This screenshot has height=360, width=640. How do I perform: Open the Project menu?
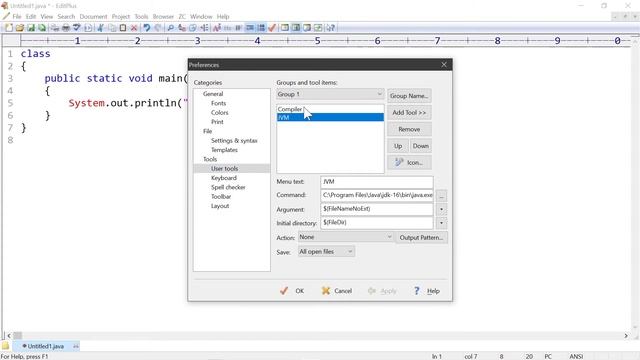(121, 17)
